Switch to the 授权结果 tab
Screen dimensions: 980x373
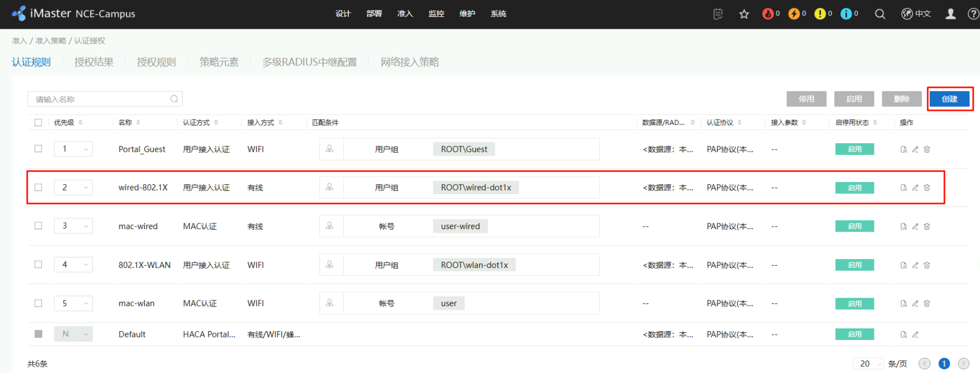(94, 62)
